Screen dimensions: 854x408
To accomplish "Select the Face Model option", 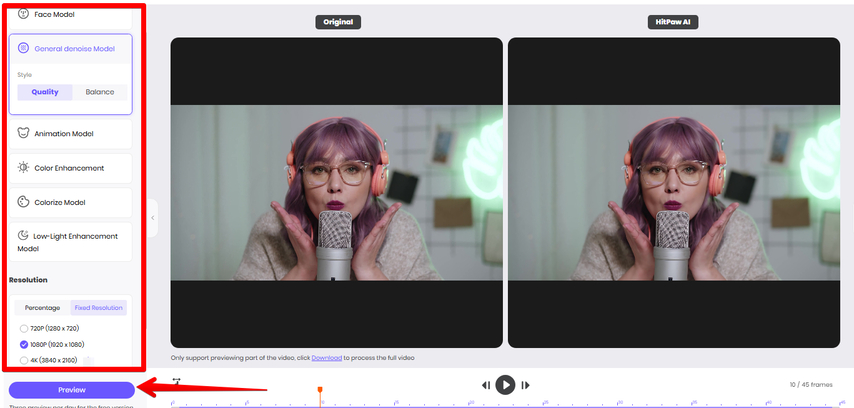I will click(x=70, y=17).
